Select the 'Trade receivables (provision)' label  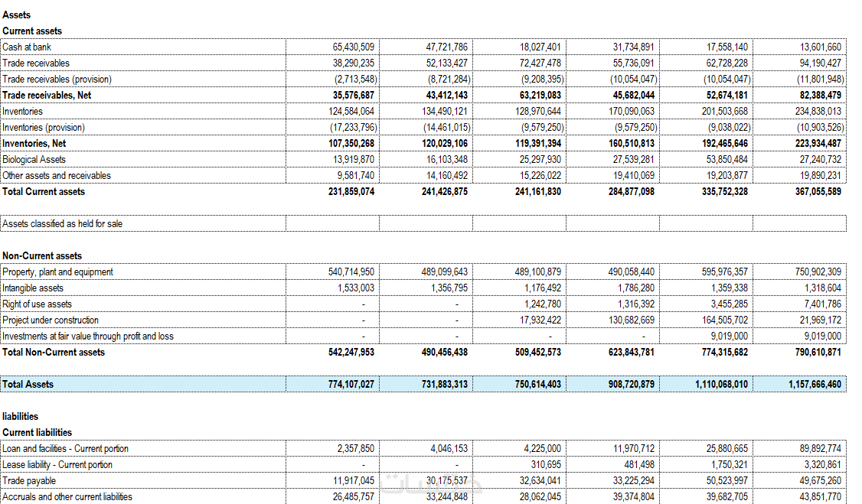point(57,79)
